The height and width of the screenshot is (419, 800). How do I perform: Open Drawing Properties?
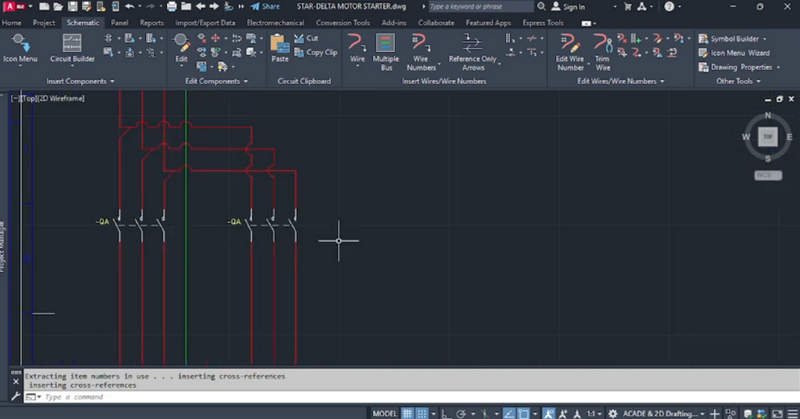[x=736, y=67]
